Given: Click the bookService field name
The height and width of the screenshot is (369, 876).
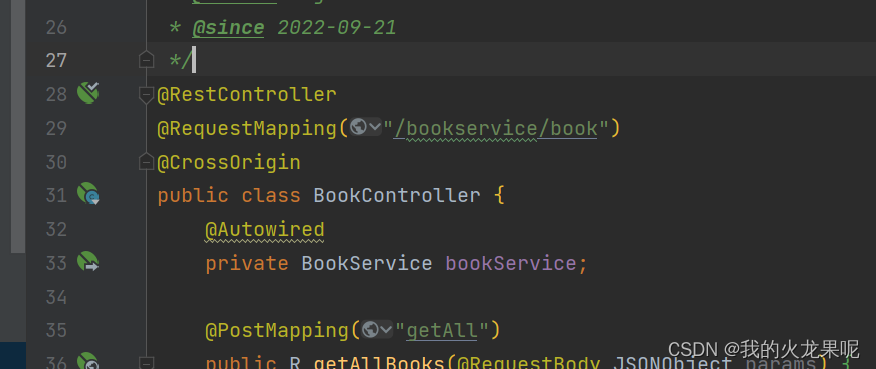Looking at the screenshot, I should point(511,263).
